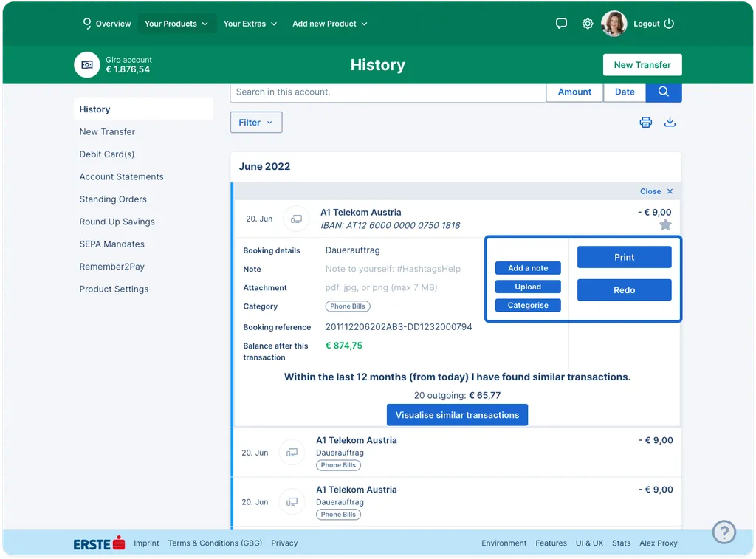This screenshot has width=756, height=559.
Task: Open SEPA Mandates in the sidebar
Action: coord(112,244)
